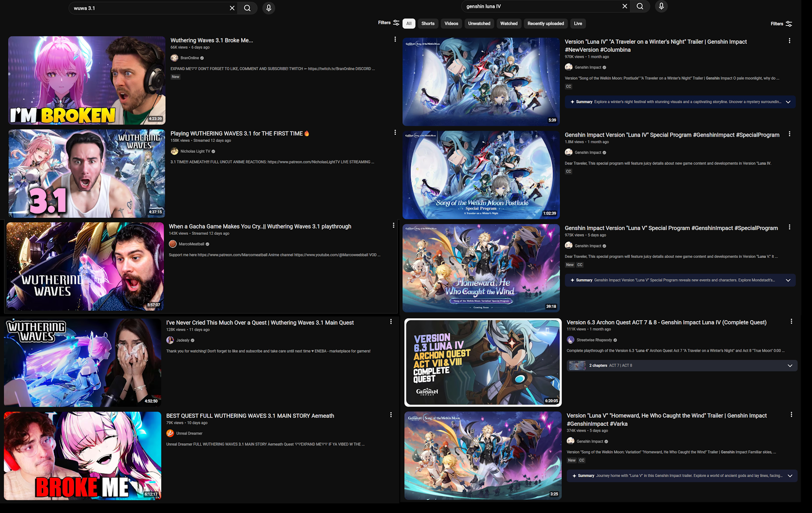Screen dimensions: 812x513
Task: Click the search magnifier beside "wuwa 3.1"
Action: tap(247, 8)
